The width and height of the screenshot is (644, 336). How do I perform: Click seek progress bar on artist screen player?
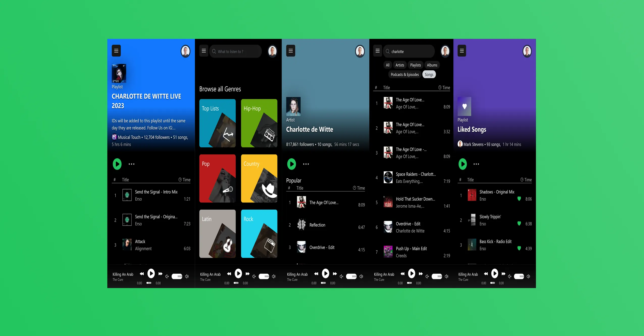pyautogui.click(x=323, y=283)
